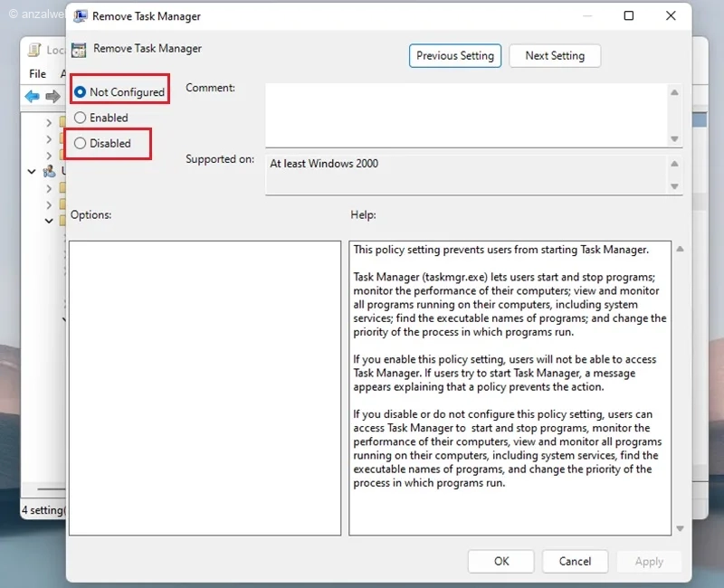The width and height of the screenshot is (724, 588).
Task: Select the Disabled radio button
Action: pyautogui.click(x=81, y=143)
